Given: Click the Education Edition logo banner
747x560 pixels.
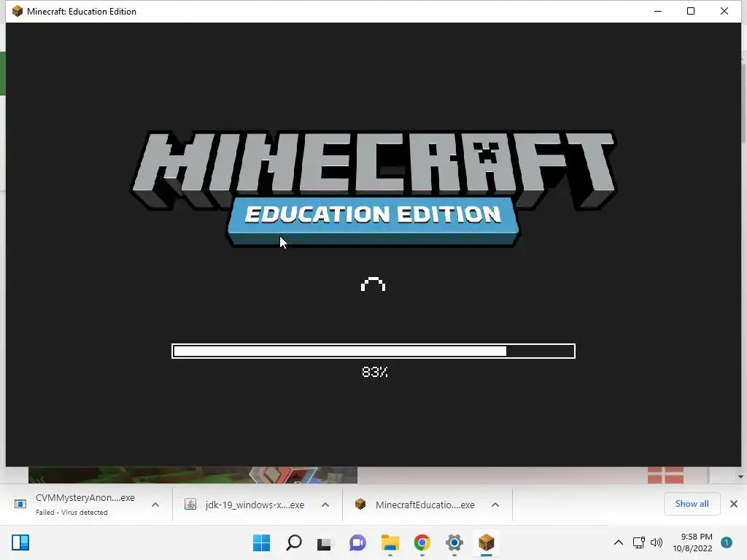Looking at the screenshot, I should [x=373, y=220].
